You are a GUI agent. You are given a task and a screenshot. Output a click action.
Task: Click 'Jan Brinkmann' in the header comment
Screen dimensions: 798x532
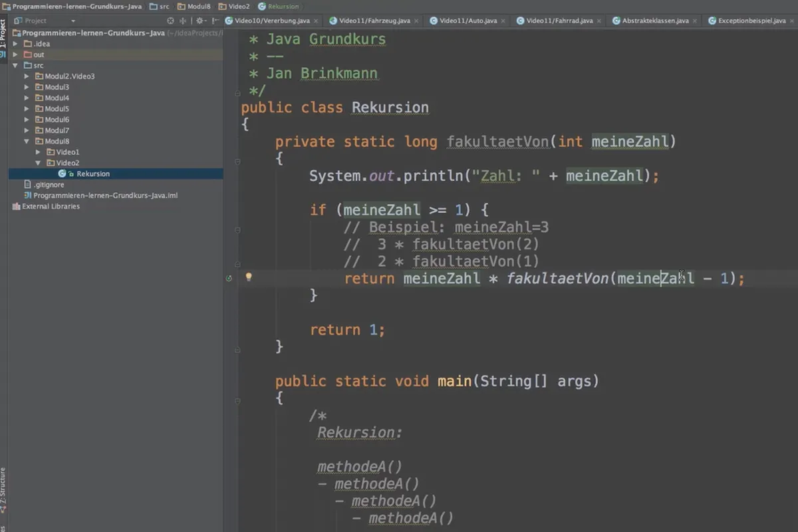pos(322,73)
